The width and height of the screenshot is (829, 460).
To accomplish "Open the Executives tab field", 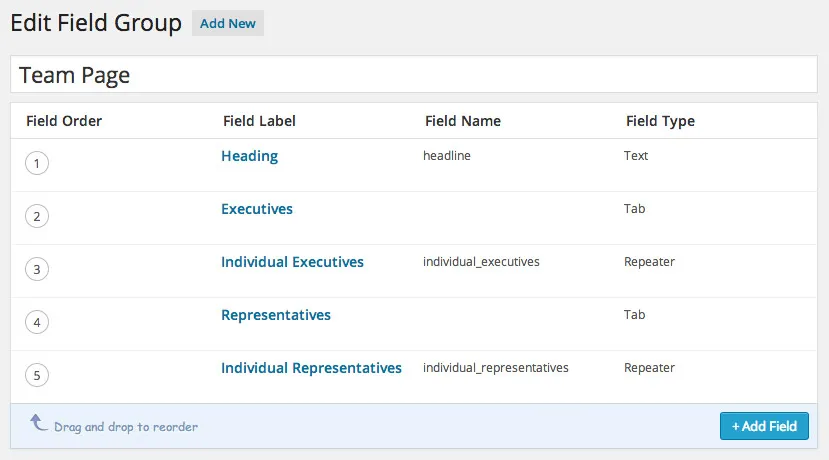I will click(257, 209).
